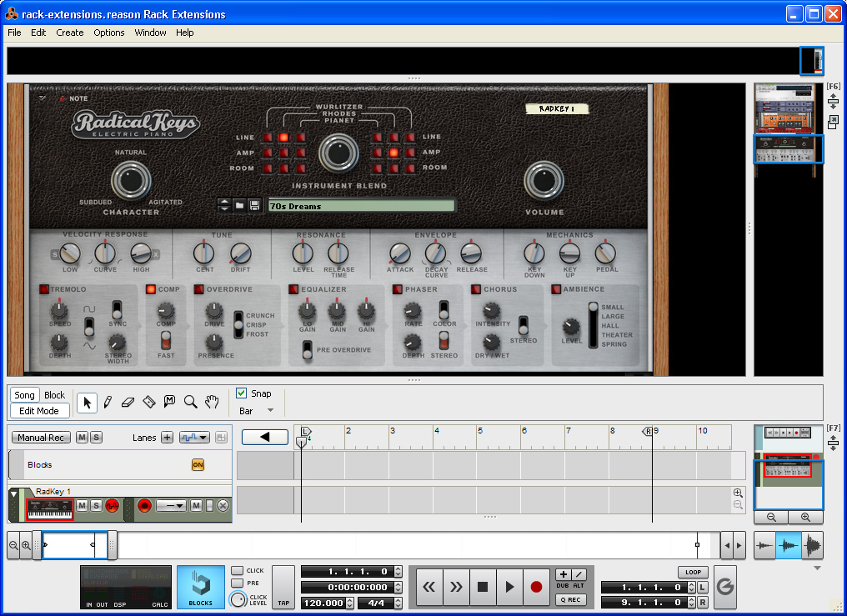
Task: Click the red Record button
Action: 536,586
